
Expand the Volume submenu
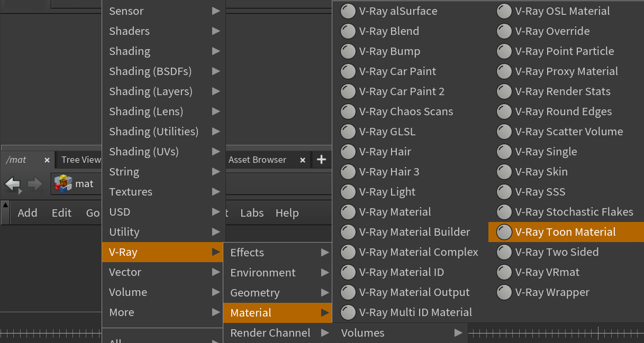[164, 292]
